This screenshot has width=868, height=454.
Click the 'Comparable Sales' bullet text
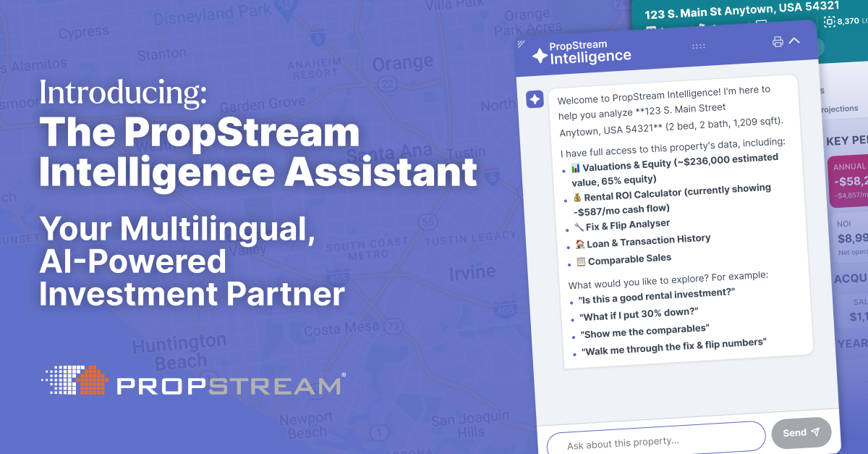point(629,259)
